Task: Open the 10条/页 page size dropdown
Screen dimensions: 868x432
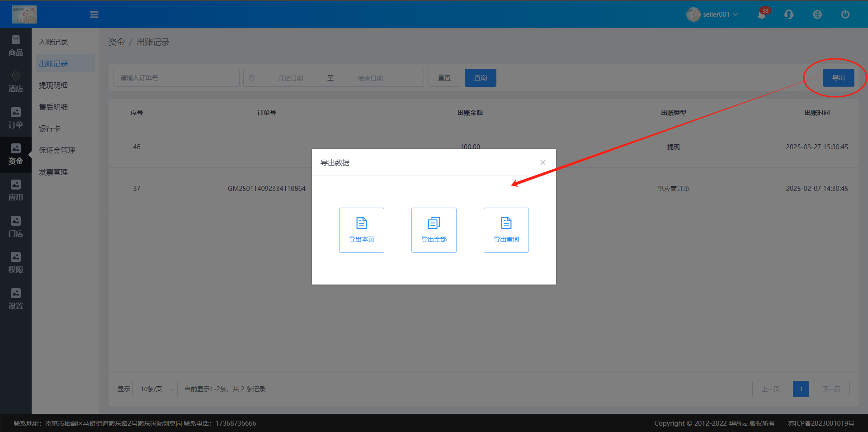Action: (155, 389)
